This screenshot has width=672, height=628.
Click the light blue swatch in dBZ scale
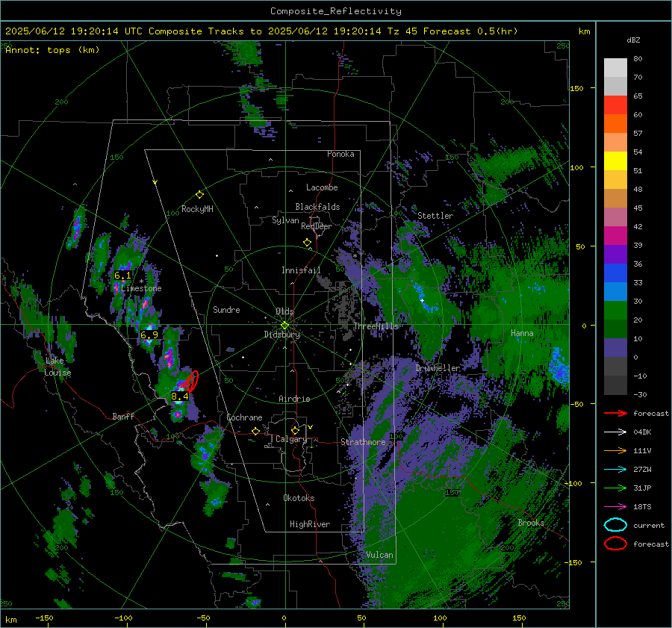(x=615, y=291)
